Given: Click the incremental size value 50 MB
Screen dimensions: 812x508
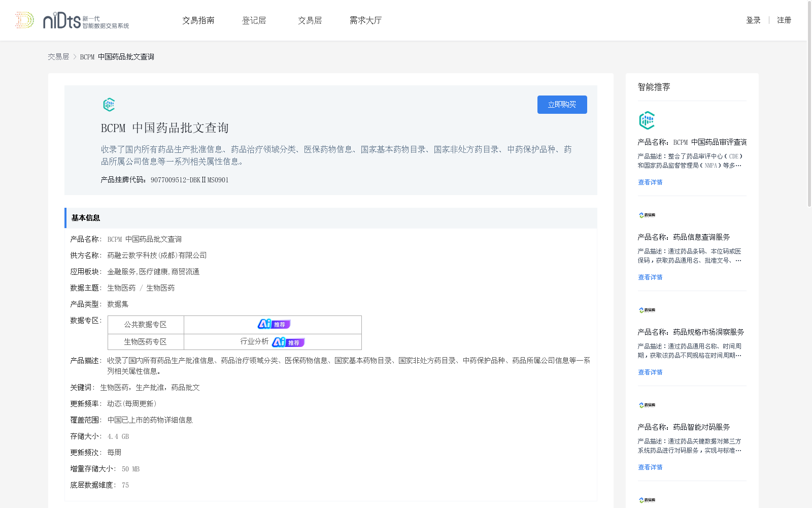Looking at the screenshot, I should tap(130, 469).
